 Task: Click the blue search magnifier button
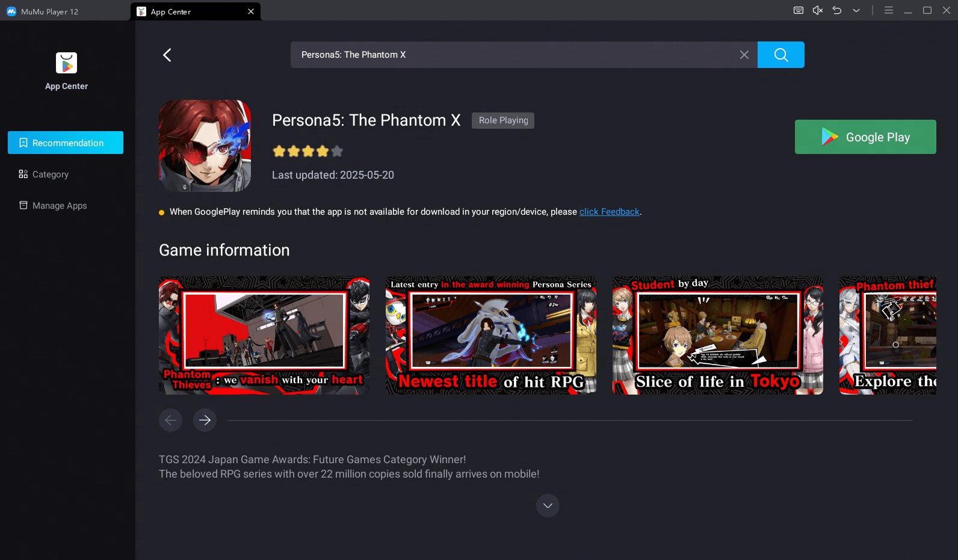coord(781,55)
